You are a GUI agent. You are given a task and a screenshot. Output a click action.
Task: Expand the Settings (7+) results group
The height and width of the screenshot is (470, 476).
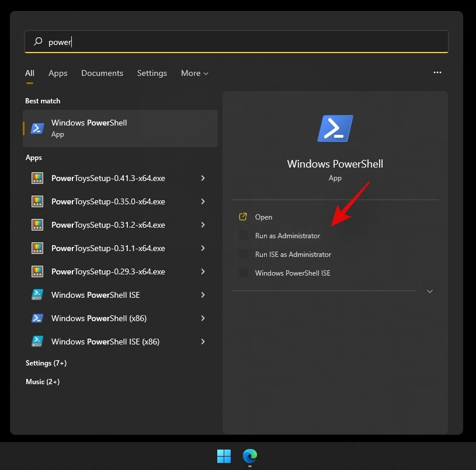46,363
